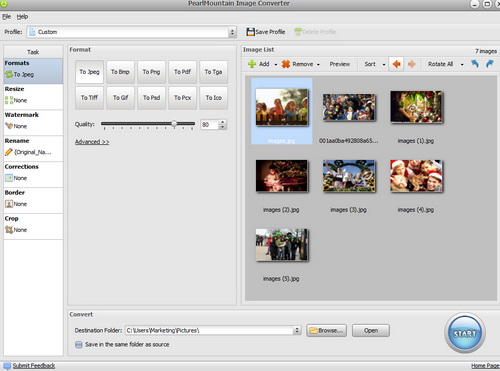Image resolution: width=500 pixels, height=371 pixels.
Task: Click the app logo in title bar
Action: click(x=4, y=4)
